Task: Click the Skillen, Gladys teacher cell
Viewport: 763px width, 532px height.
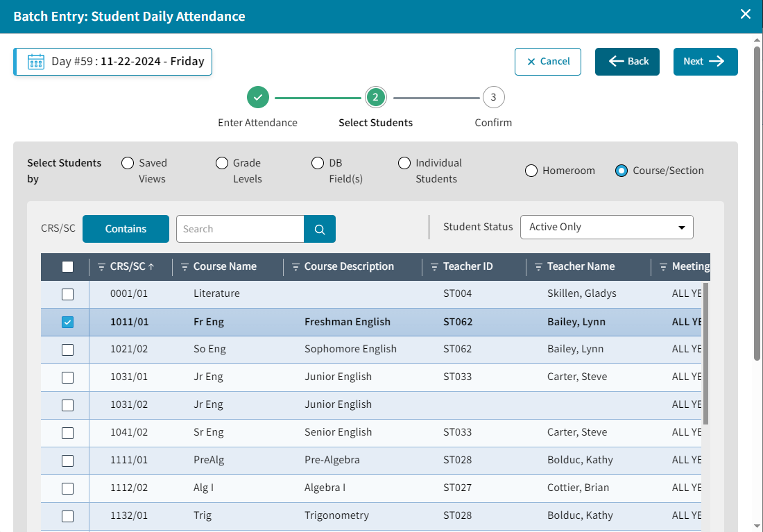Action: (x=581, y=294)
